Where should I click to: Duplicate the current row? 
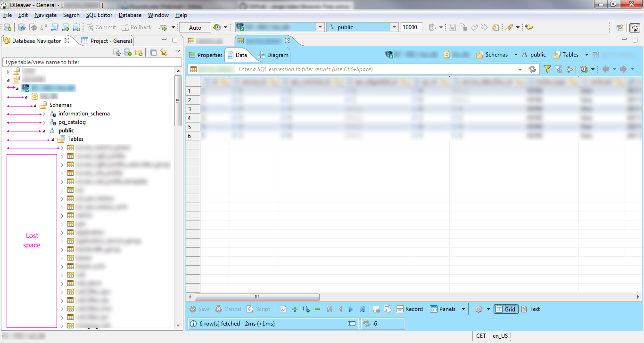point(305,309)
